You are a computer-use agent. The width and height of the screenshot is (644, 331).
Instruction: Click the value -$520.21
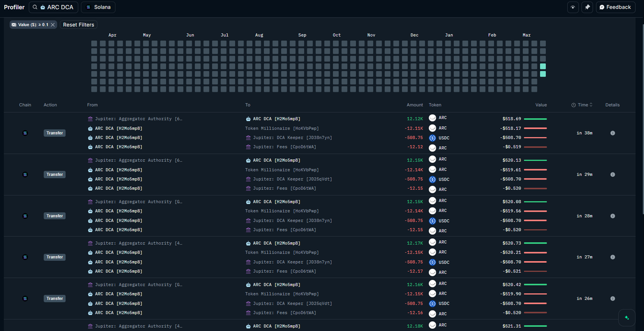pos(510,252)
